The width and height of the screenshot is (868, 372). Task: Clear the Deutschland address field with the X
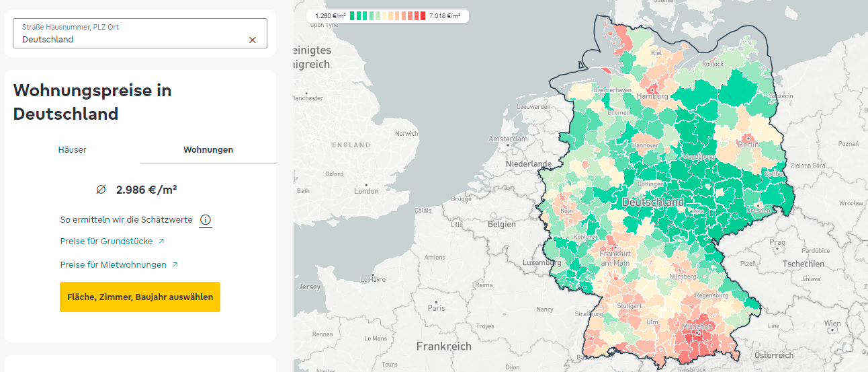coord(253,40)
